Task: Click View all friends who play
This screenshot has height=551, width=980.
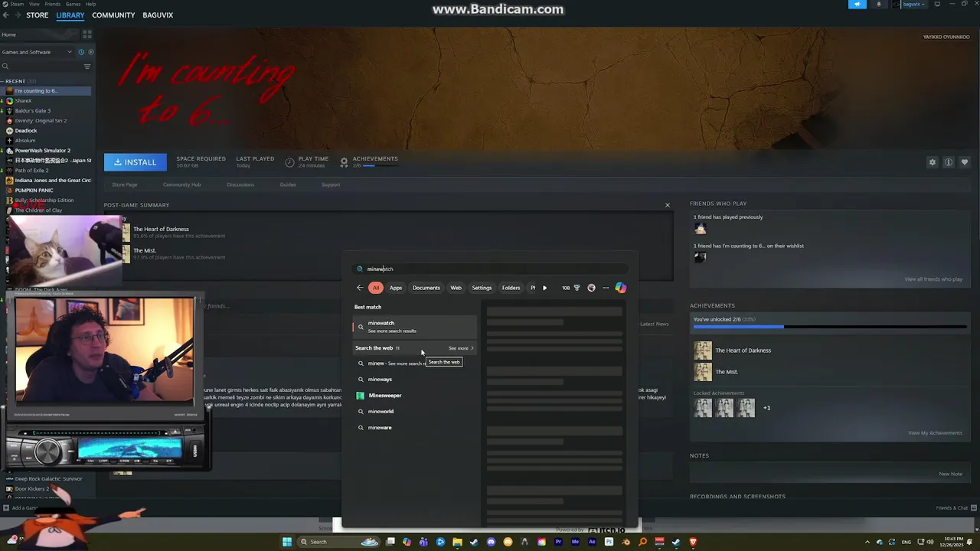Action: [933, 279]
